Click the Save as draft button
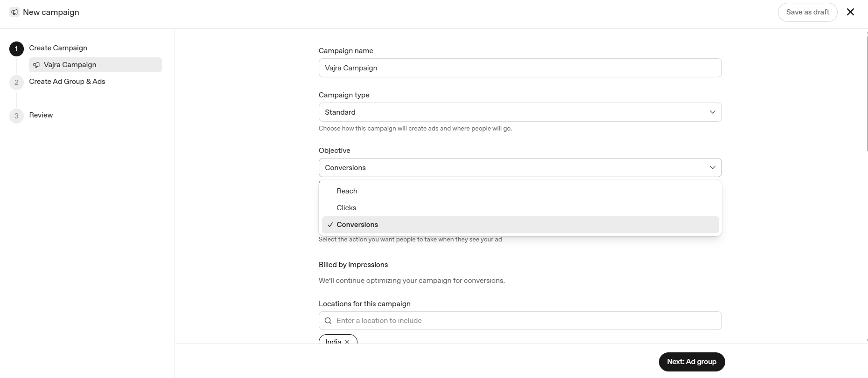 807,12
